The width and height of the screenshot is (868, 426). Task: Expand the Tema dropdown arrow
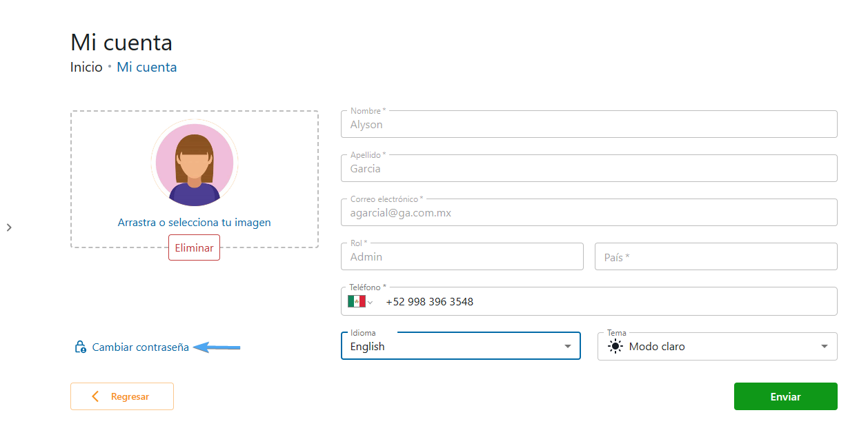(x=824, y=347)
